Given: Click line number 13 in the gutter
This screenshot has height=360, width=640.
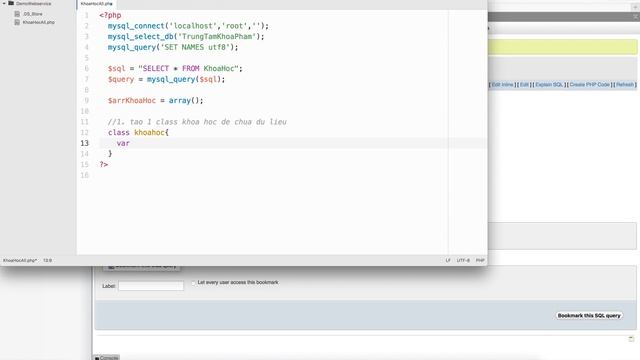Looking at the screenshot, I should (x=84, y=143).
